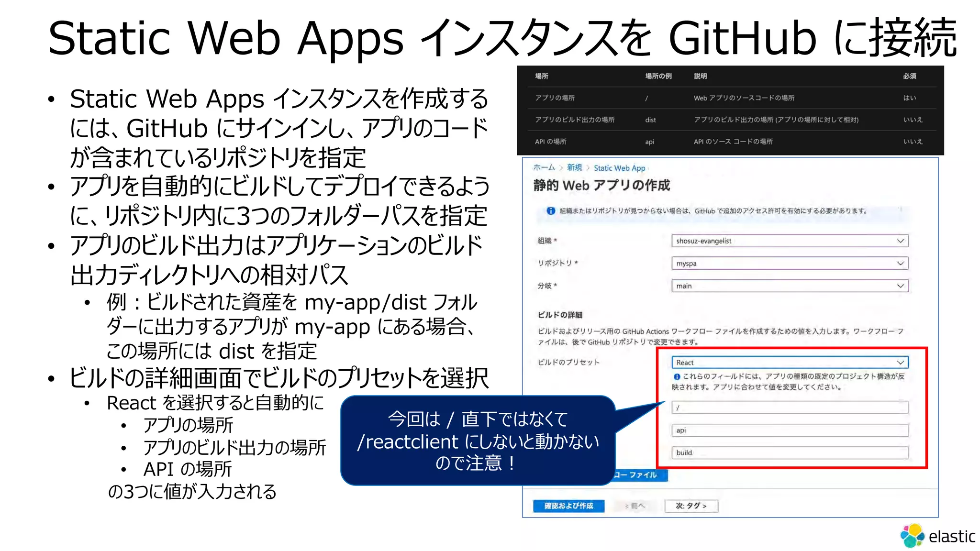Click the API location field containing api
The height and width of the screenshot is (551, 980).
790,430
